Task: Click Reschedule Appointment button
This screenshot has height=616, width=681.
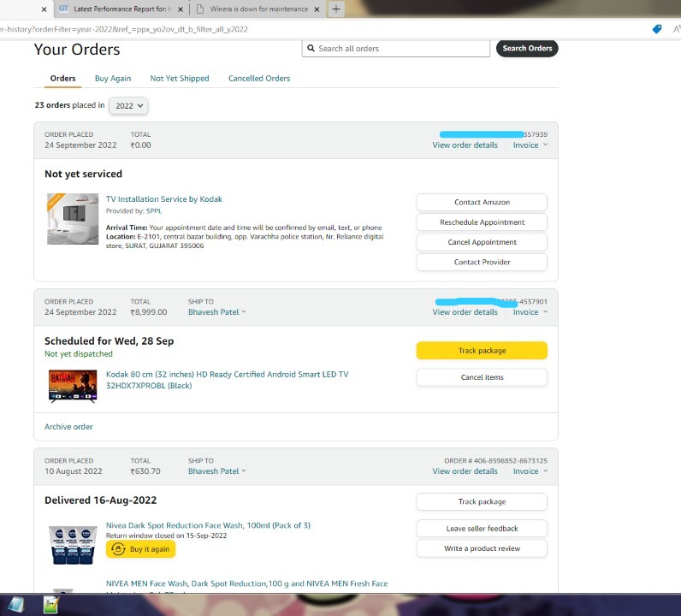Action: tap(482, 222)
